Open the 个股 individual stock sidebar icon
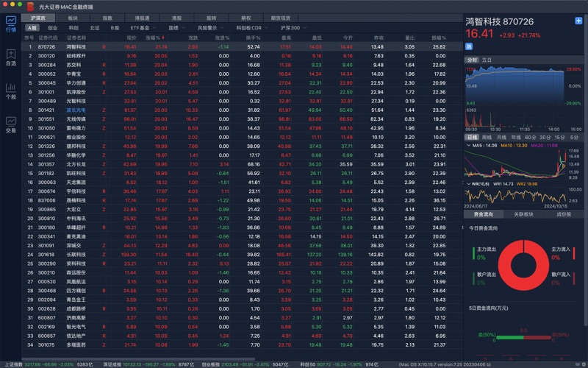The width and height of the screenshot is (588, 368). point(10,91)
